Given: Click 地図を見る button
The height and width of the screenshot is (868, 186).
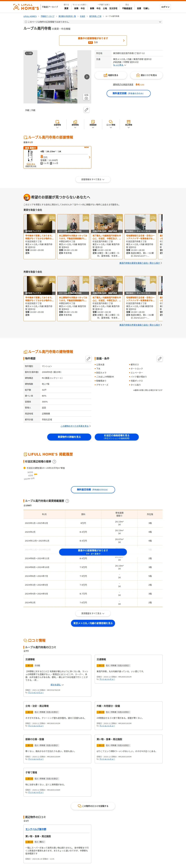Looking at the screenshot, I should pos(111,75).
